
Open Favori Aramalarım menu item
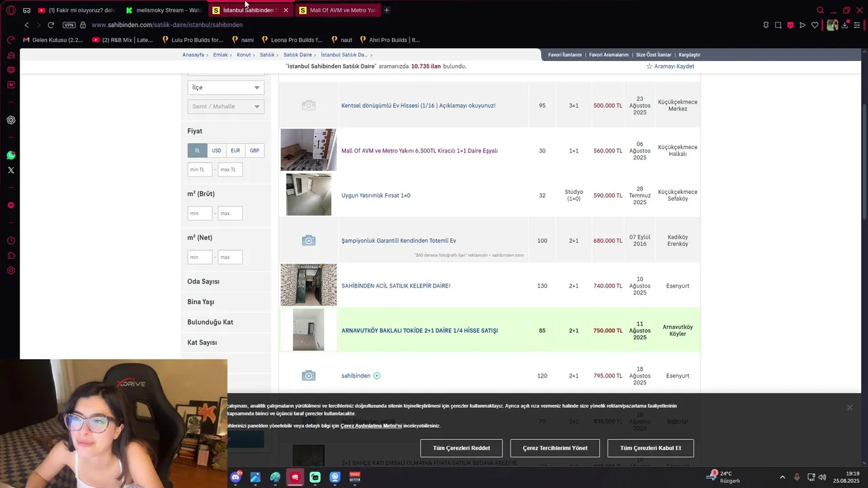click(609, 55)
